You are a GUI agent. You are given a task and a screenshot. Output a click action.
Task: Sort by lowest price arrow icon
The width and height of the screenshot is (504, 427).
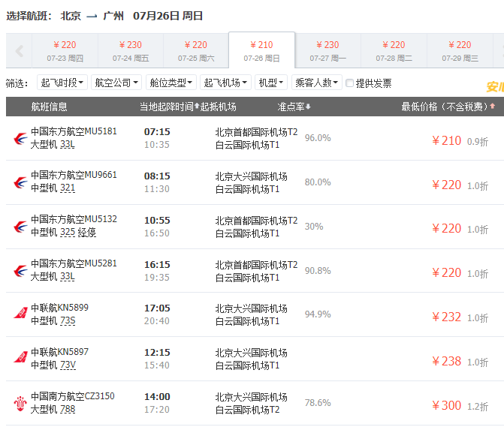coord(493,107)
